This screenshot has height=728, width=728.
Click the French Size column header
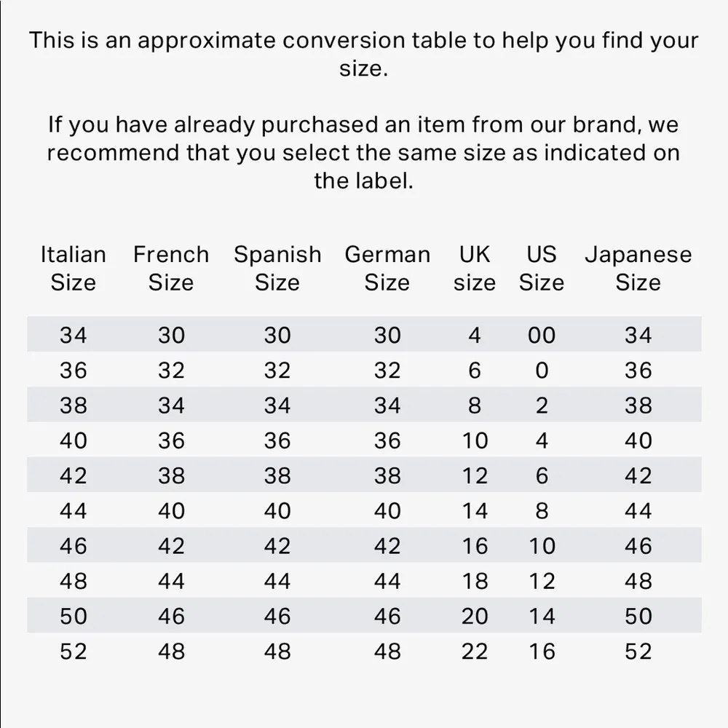171,268
